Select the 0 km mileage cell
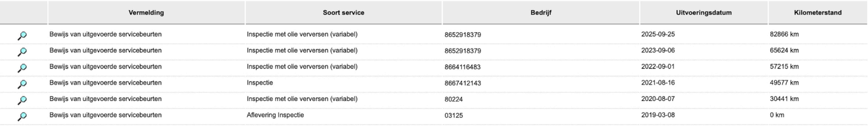The image size is (868, 126). coord(777,115)
